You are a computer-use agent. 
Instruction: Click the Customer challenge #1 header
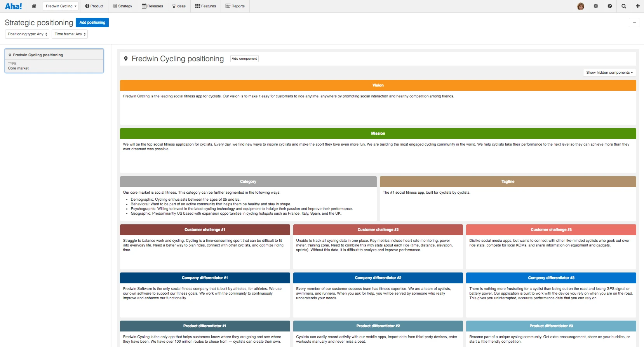click(x=205, y=230)
